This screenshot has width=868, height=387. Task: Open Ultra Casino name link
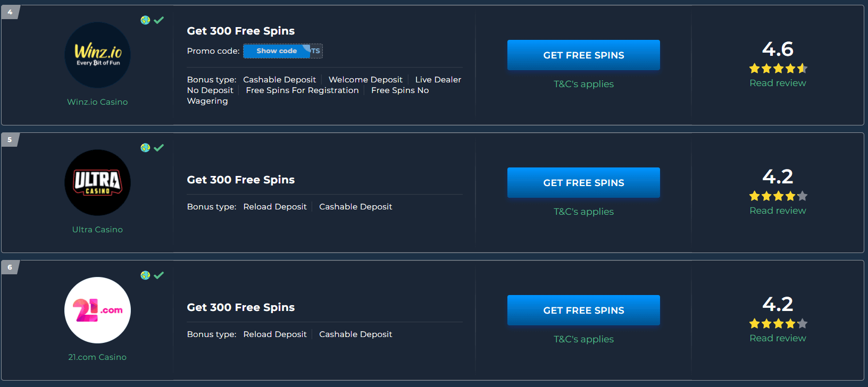(x=97, y=230)
